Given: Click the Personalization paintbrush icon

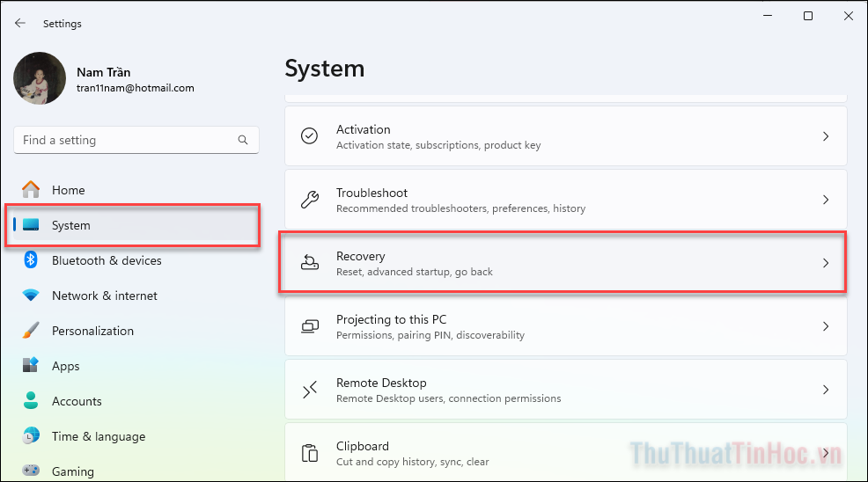Looking at the screenshot, I should coord(31,331).
